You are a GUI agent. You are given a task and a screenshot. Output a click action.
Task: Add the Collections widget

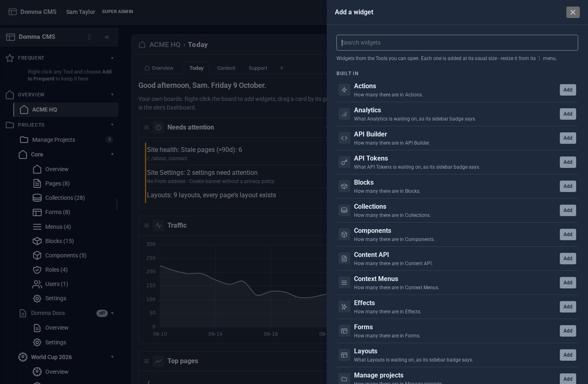click(568, 210)
